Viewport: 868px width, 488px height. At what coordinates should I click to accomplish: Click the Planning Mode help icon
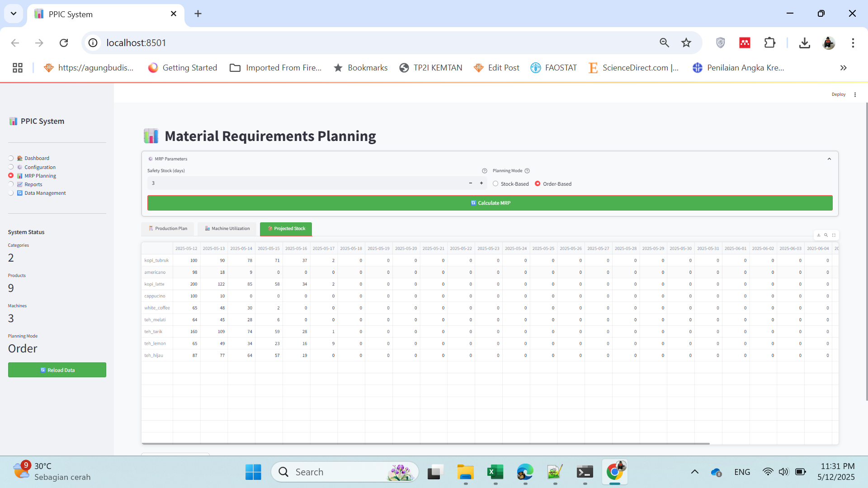click(527, 171)
